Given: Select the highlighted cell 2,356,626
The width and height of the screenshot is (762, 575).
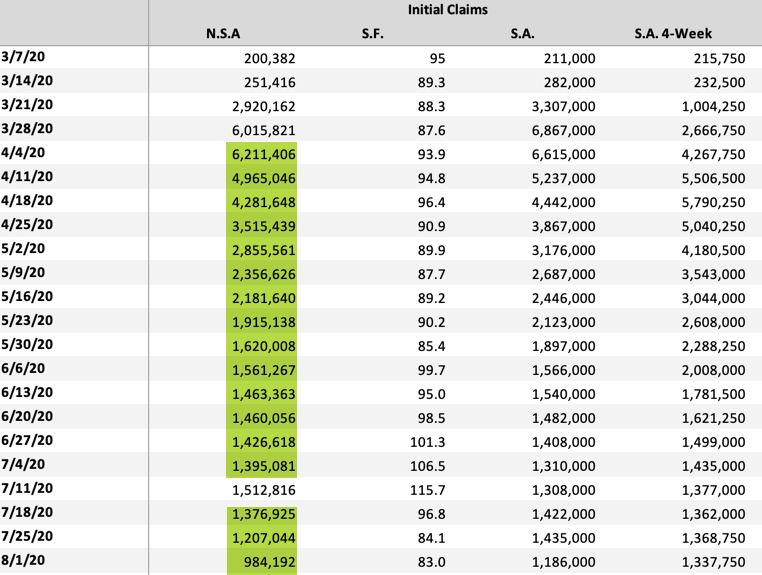Looking at the screenshot, I should coord(262,275).
